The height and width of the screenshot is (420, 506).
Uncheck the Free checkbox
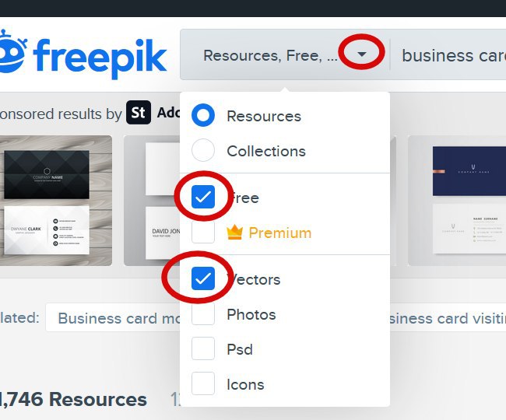203,197
